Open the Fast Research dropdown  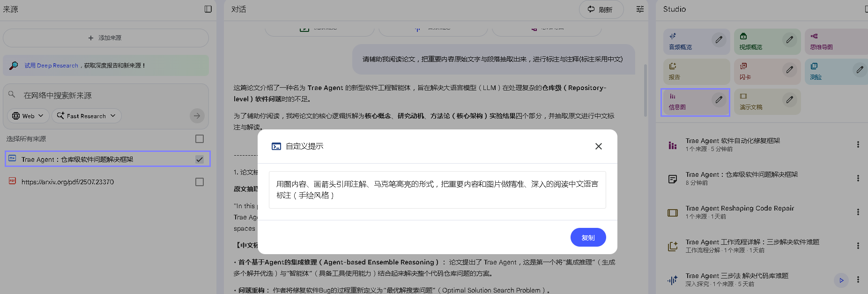pos(87,116)
